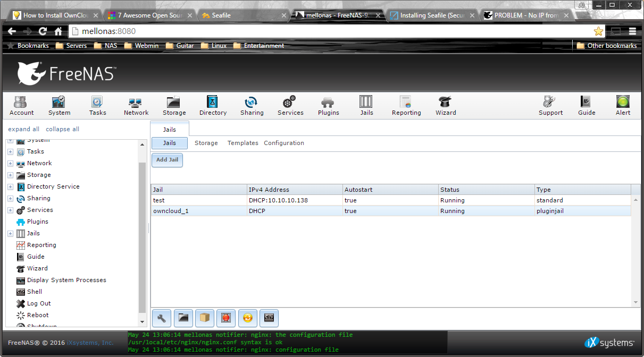This screenshot has height=357, width=644.
Task: Click the sidebar tree vertical scrollbar
Action: tap(142, 237)
